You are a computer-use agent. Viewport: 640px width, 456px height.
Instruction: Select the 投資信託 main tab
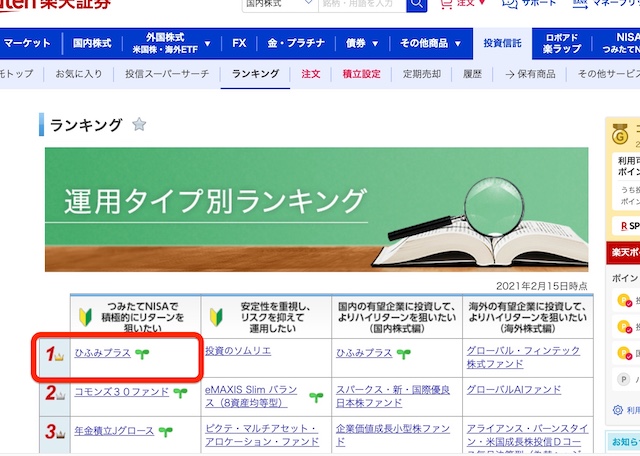503,44
